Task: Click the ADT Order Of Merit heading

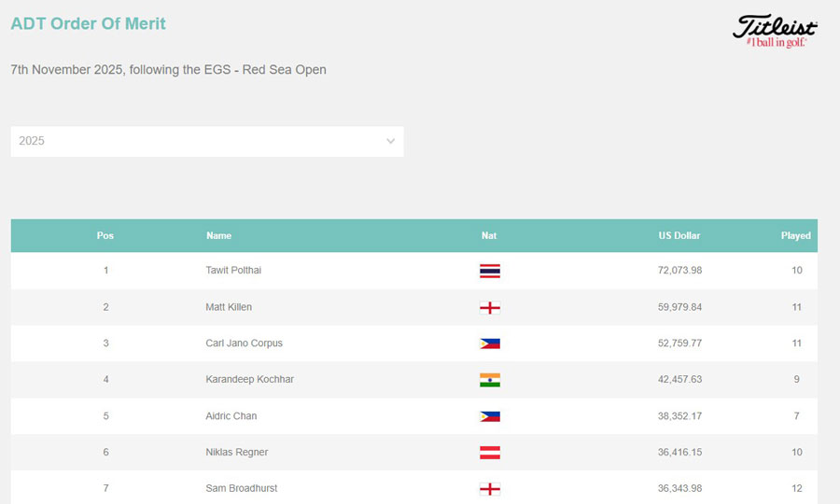Action: click(x=88, y=23)
